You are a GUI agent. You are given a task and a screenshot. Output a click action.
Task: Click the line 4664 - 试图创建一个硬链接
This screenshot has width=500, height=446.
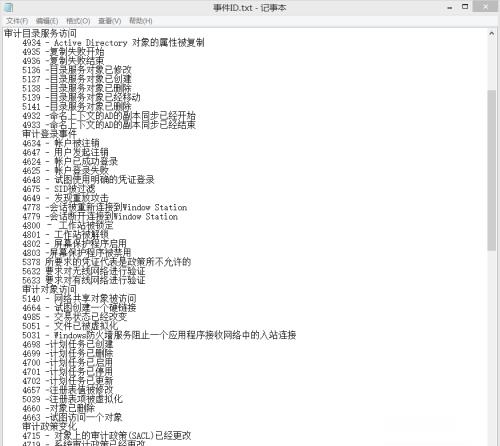point(79,308)
